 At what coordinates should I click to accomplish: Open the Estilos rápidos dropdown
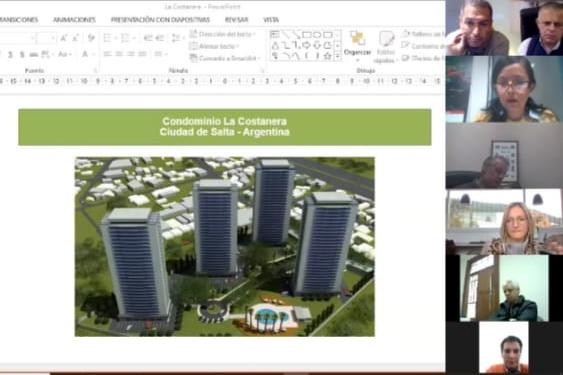(386, 47)
